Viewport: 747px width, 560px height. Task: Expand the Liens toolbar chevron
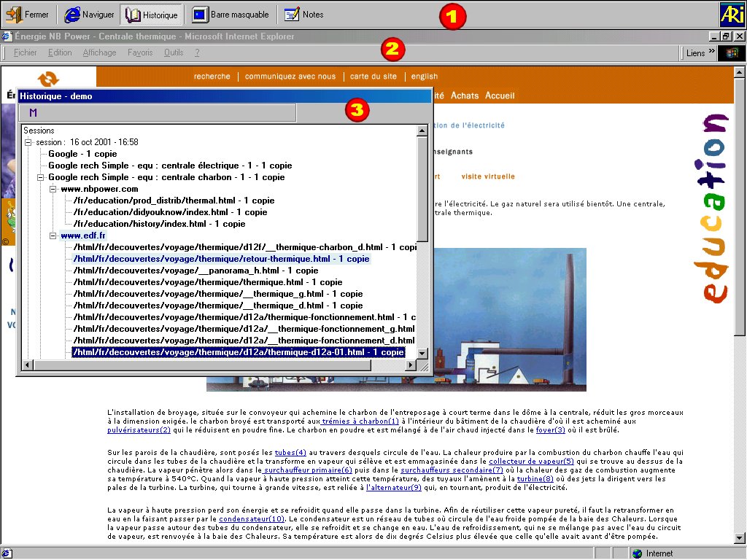[x=712, y=51]
